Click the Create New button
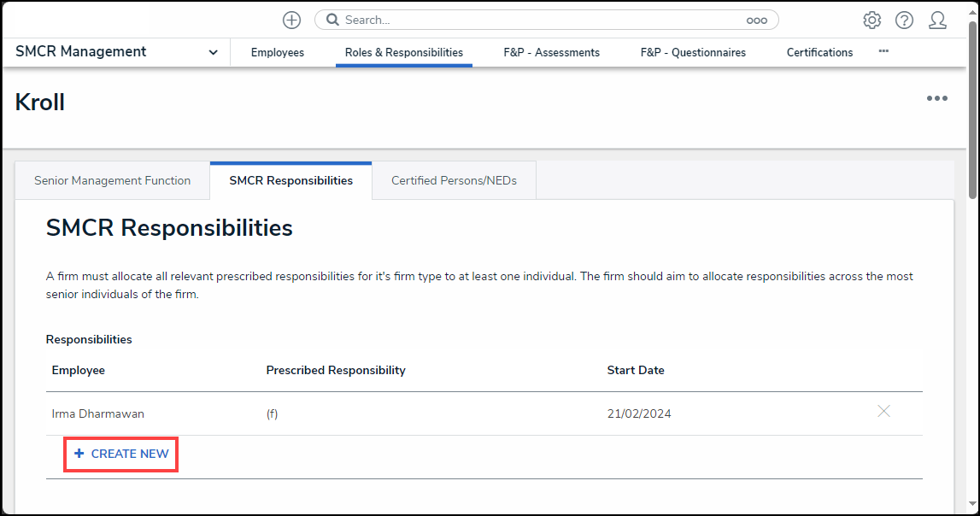Viewport: 980px width, 516px height. pyautogui.click(x=121, y=454)
